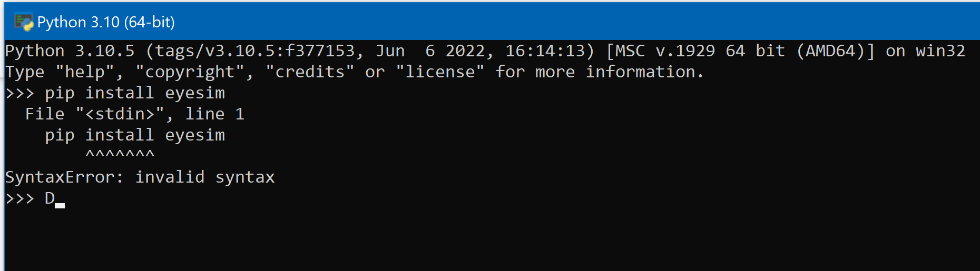Click the letter D typed at prompt
The width and height of the screenshot is (980, 271).
click(50, 198)
